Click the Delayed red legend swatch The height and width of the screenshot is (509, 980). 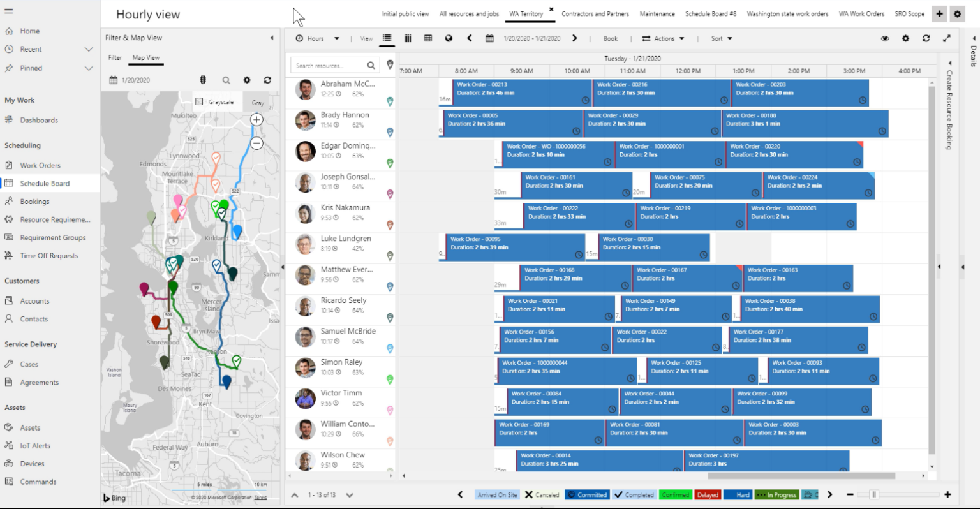708,494
